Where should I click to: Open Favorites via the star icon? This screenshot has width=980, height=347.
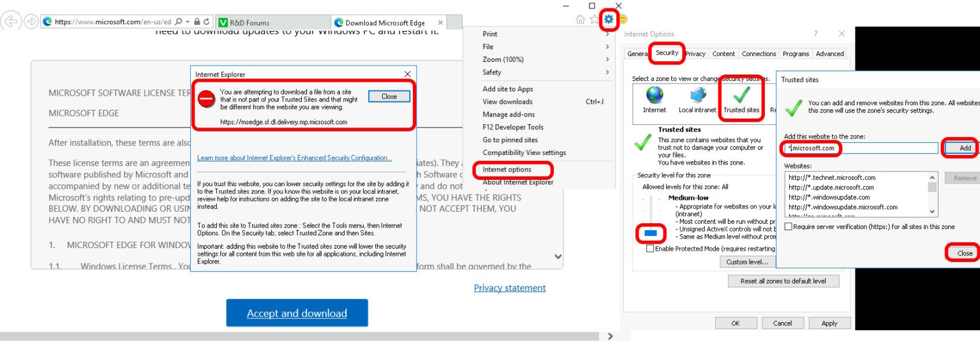pos(594,20)
